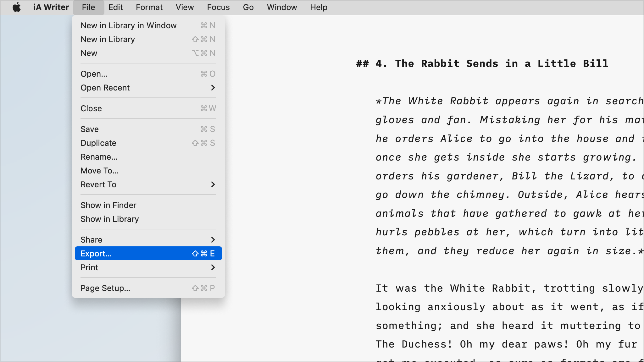This screenshot has width=644, height=362.
Task: Click italic line starting 'The White Rabbit appears'
Action: pyautogui.click(x=510, y=101)
